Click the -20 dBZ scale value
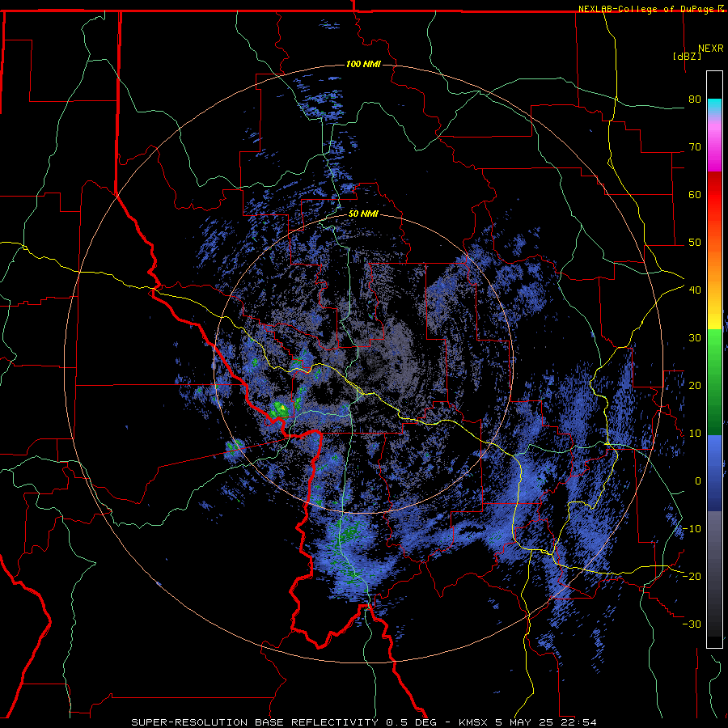728x728 pixels. 692,576
